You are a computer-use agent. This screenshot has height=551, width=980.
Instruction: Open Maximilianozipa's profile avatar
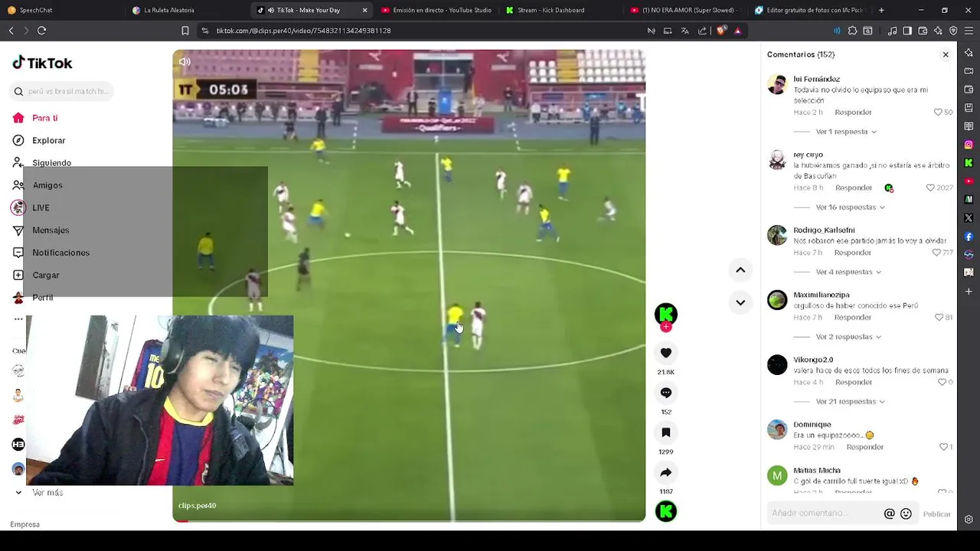tap(777, 300)
